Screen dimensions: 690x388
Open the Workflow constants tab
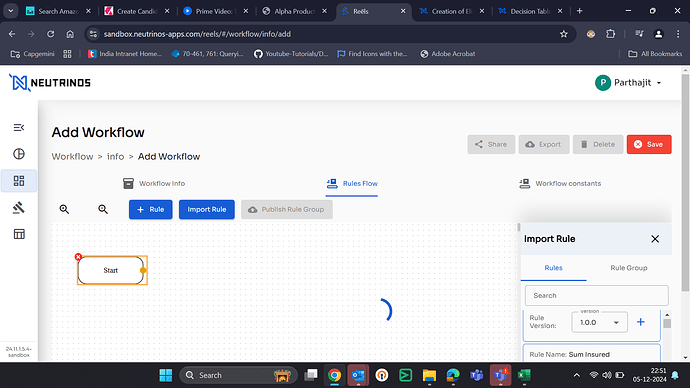click(560, 183)
